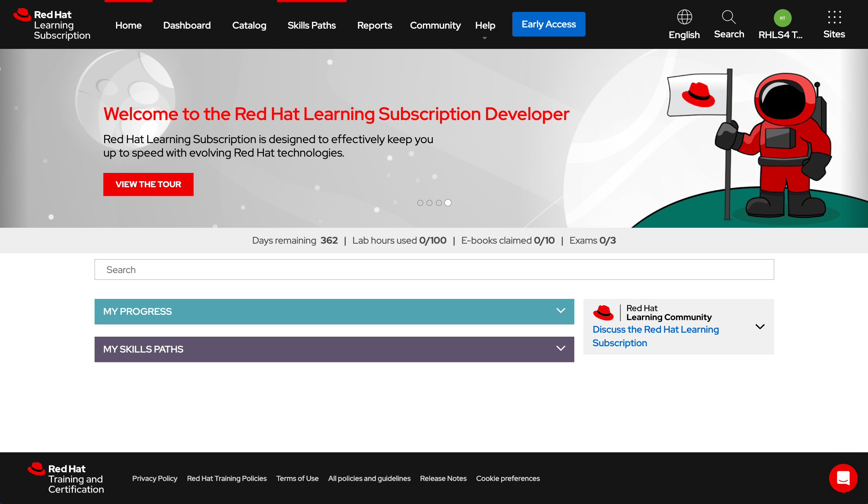This screenshot has width=868, height=504.
Task: Open the RHLS4 user avatar
Action: tap(781, 18)
